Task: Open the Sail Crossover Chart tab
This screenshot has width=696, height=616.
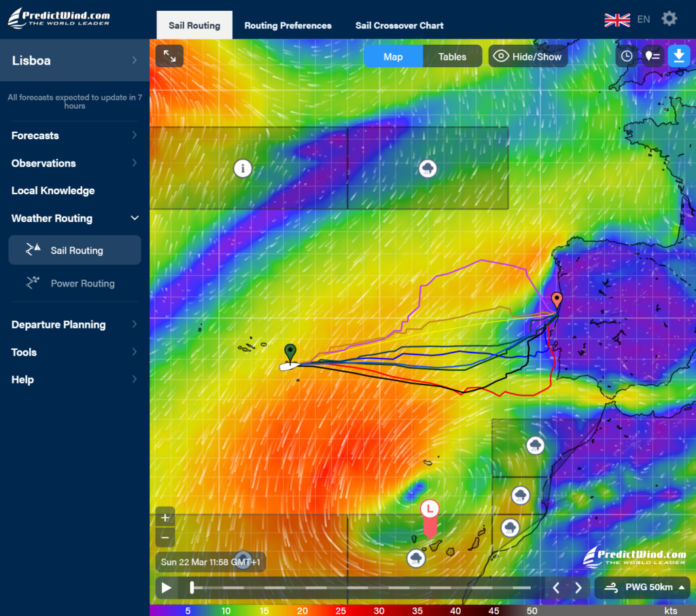Action: point(399,26)
